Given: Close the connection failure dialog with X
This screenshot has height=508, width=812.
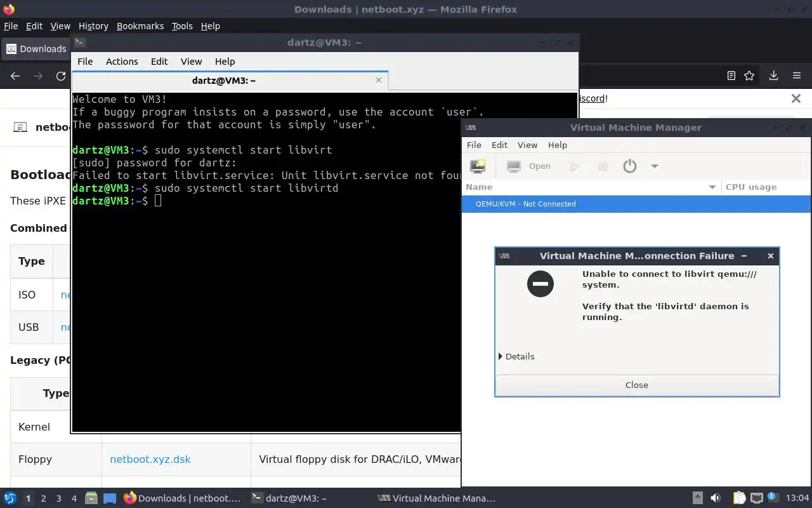Looking at the screenshot, I should tap(770, 256).
